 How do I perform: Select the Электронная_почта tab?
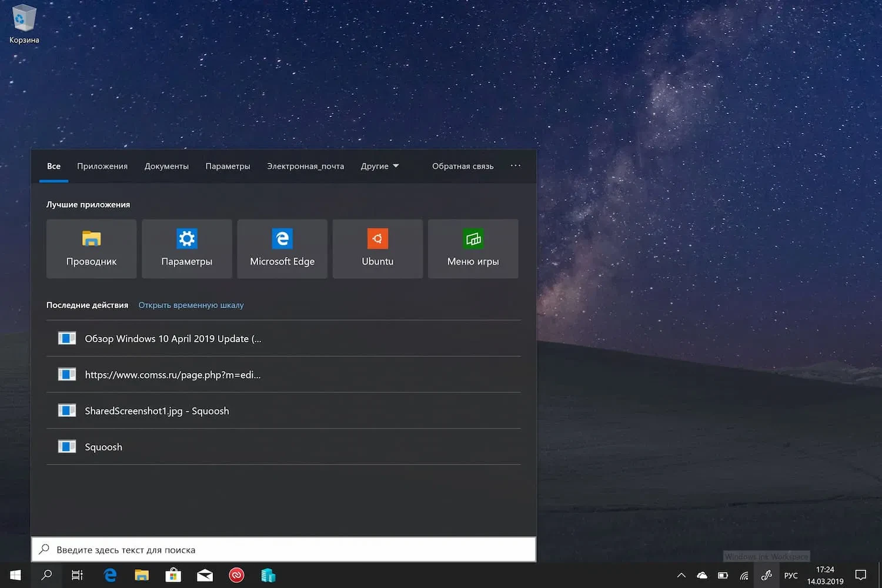tap(305, 166)
